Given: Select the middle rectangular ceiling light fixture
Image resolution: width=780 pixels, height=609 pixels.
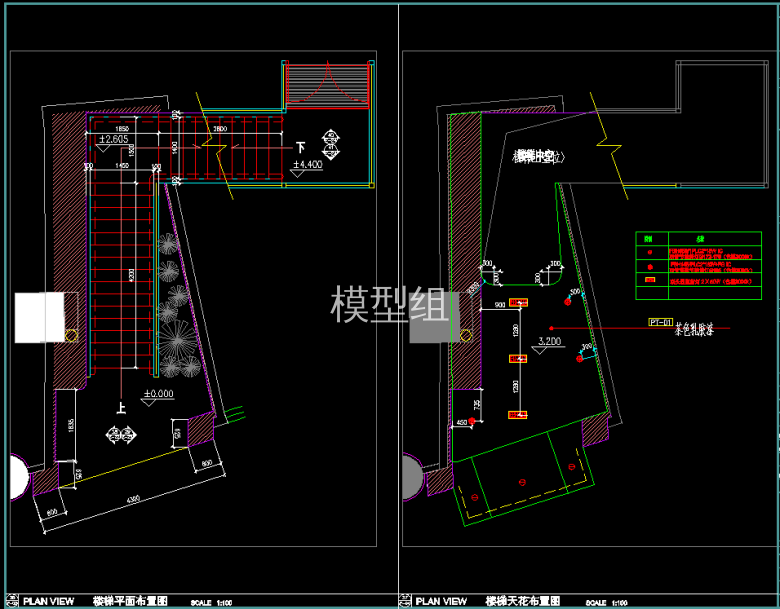Looking at the screenshot, I should 518,357.
